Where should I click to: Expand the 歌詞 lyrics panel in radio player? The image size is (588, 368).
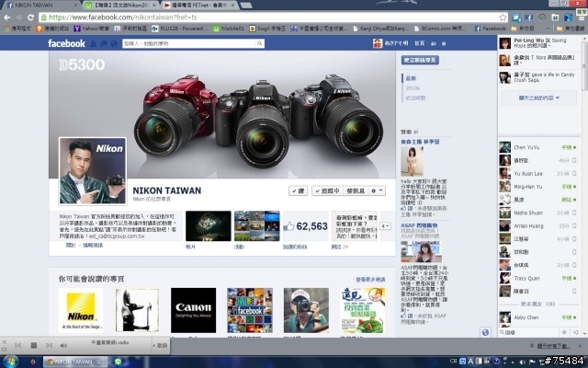[x=160, y=345]
